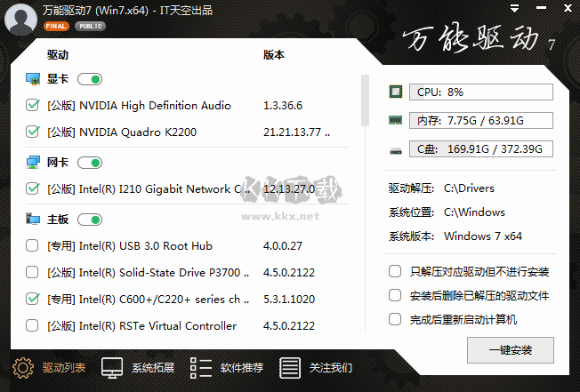The image size is (580, 392).
Task: Open the 驱动列表 gear icon
Action: 23,368
